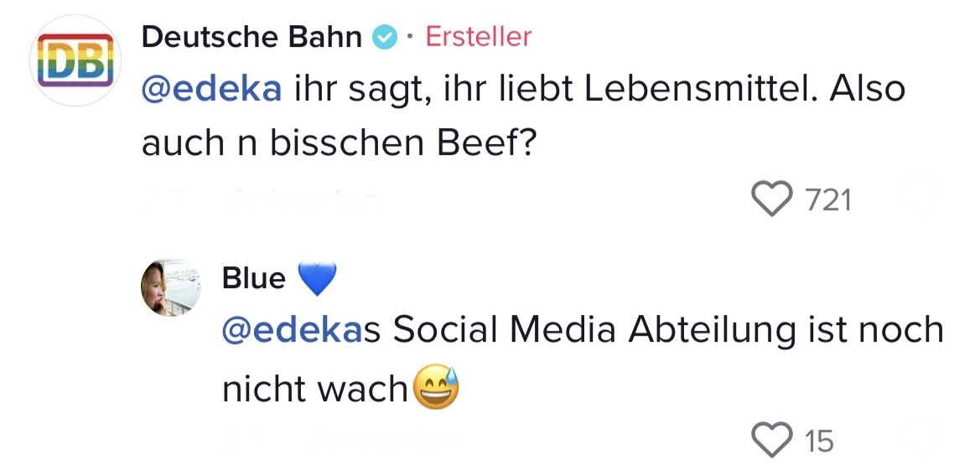Image resolution: width=980 pixels, height=475 pixels.
Task: Open @edeka mention in Blue's reply
Action: [293, 331]
